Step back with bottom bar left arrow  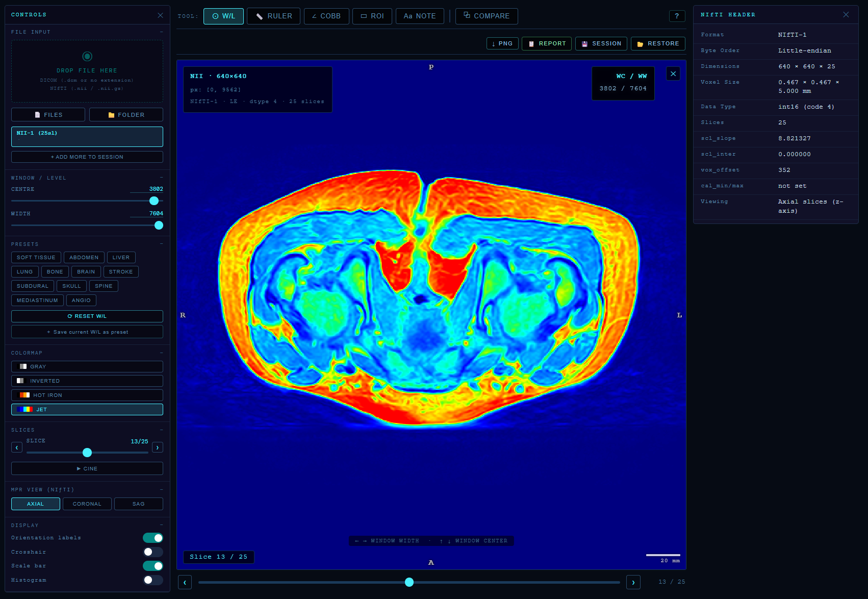pyautogui.click(x=185, y=582)
